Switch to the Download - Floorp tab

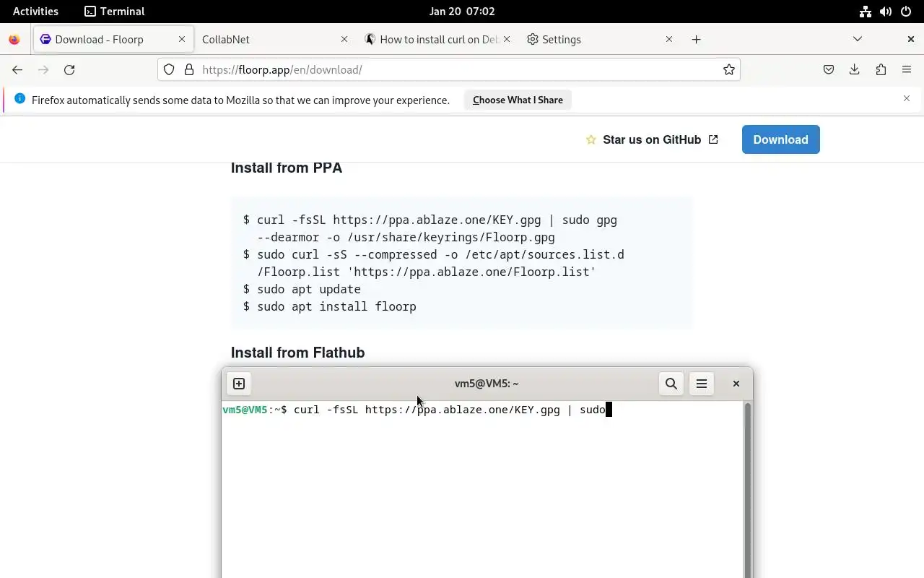coord(113,40)
